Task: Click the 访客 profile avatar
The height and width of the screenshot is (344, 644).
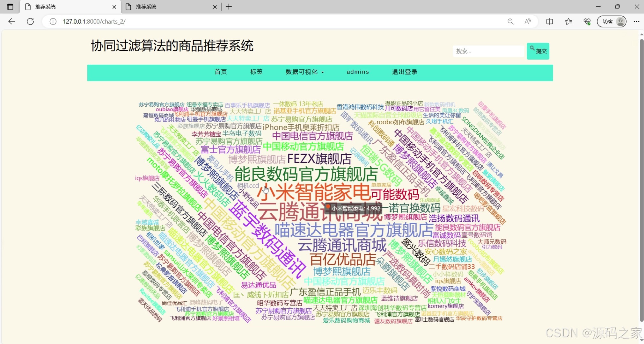Action: click(611, 21)
